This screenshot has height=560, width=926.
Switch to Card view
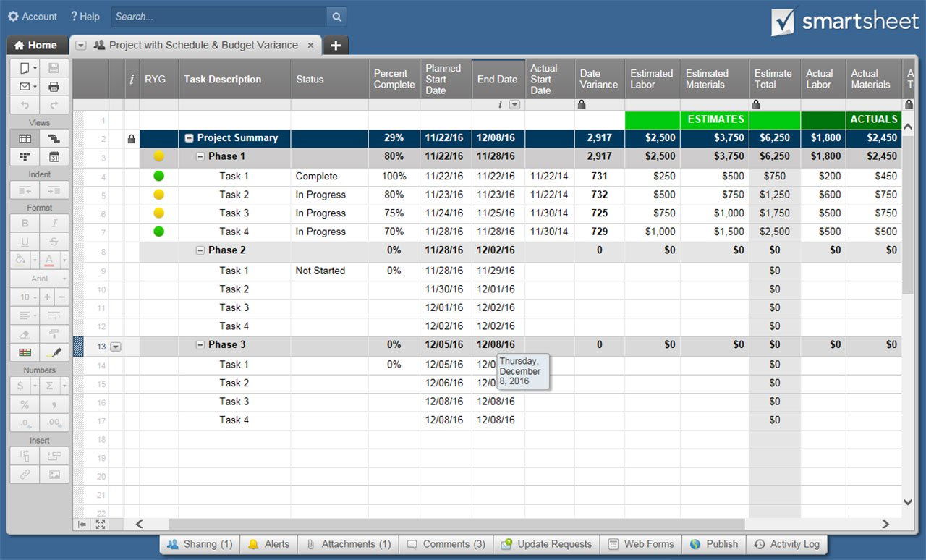point(25,157)
